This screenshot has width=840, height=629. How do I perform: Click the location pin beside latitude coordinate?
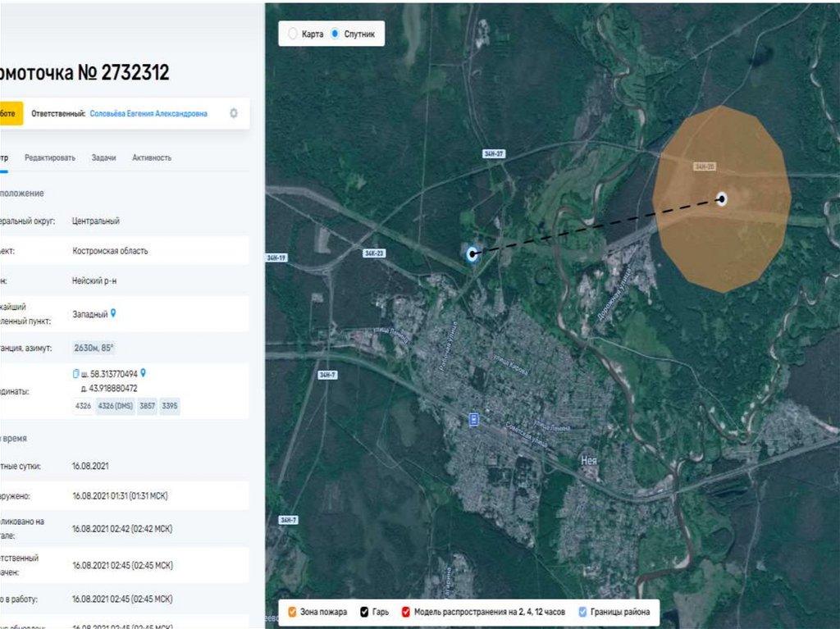tap(143, 373)
